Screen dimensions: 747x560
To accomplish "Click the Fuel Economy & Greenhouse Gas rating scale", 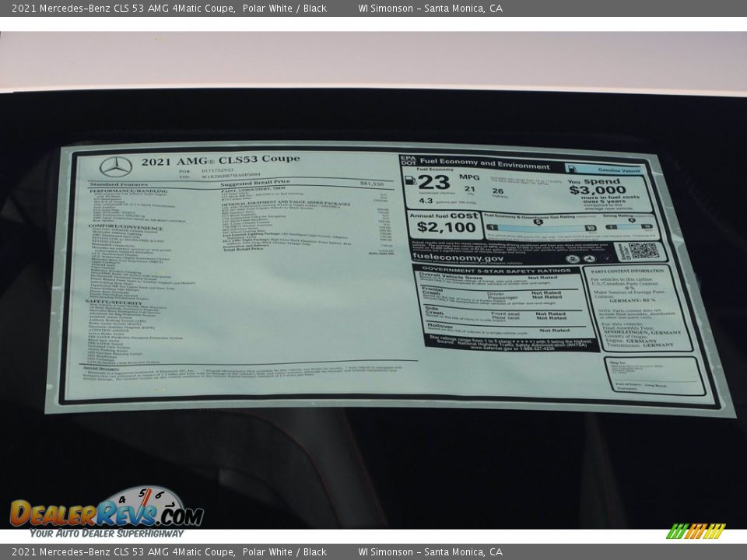I will tap(540, 226).
